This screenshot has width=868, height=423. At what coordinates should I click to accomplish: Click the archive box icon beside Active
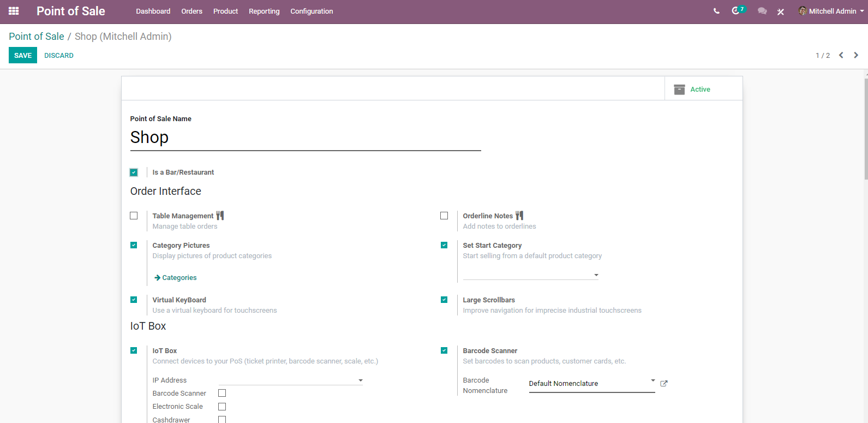(x=679, y=90)
